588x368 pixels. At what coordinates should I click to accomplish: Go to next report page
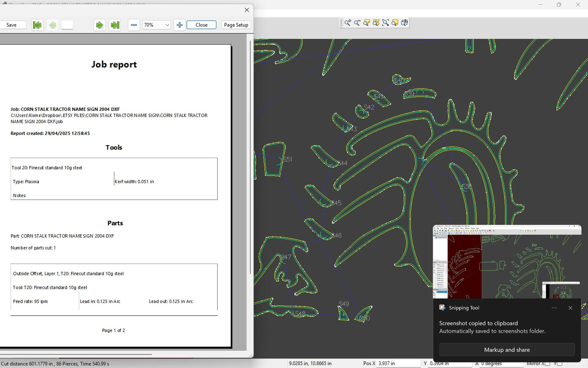pyautogui.click(x=99, y=25)
